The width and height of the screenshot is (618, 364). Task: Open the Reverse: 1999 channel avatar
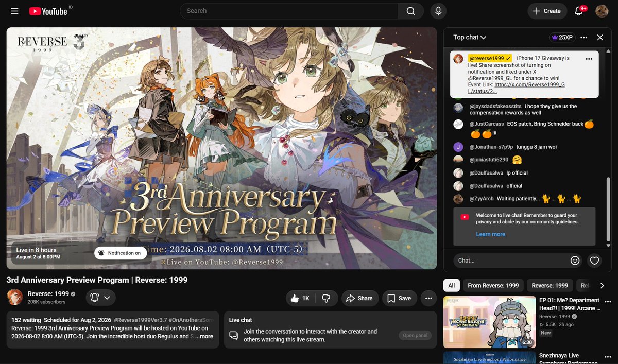point(14,297)
